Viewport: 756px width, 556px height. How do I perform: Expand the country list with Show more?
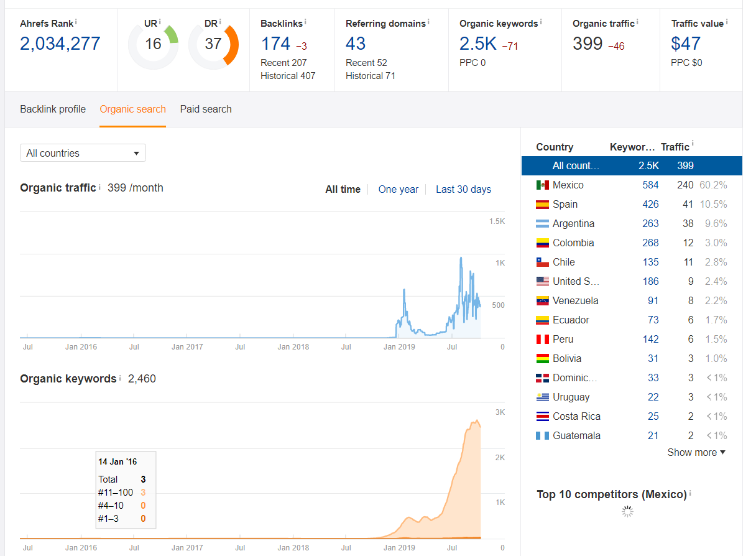[x=696, y=452]
